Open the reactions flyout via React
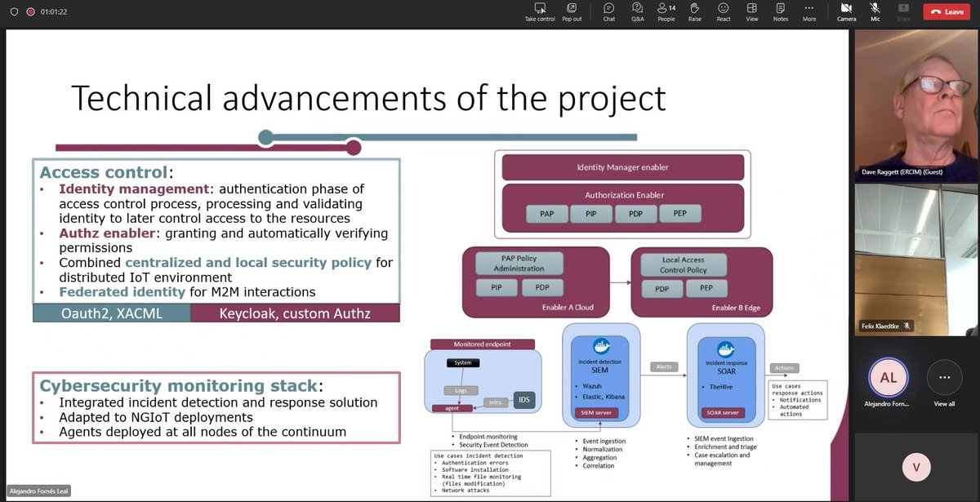980x502 pixels. (723, 11)
